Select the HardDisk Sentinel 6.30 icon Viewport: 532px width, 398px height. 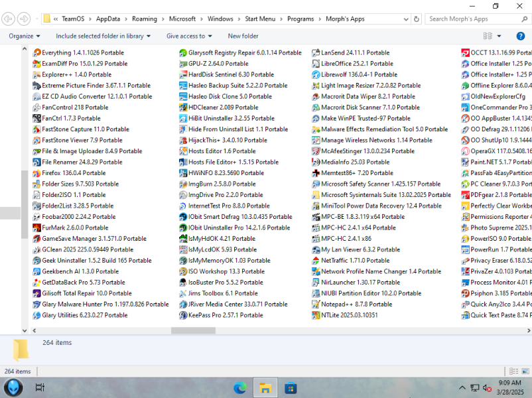183,75
